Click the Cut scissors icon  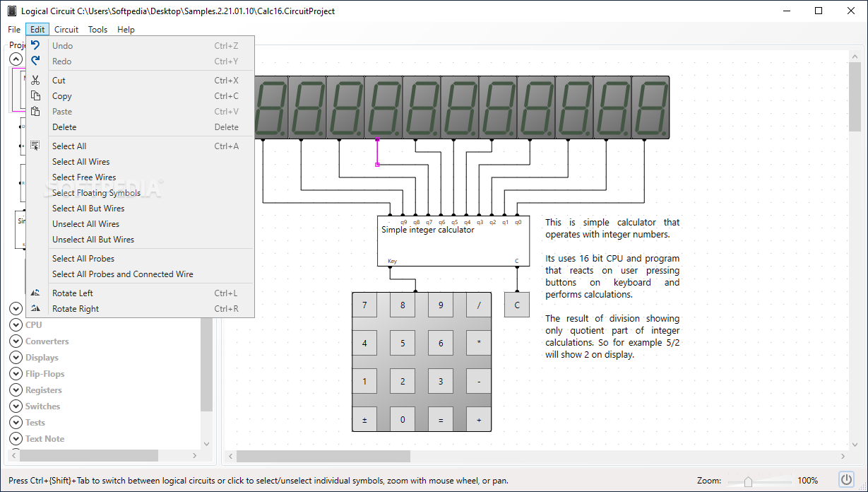click(35, 80)
